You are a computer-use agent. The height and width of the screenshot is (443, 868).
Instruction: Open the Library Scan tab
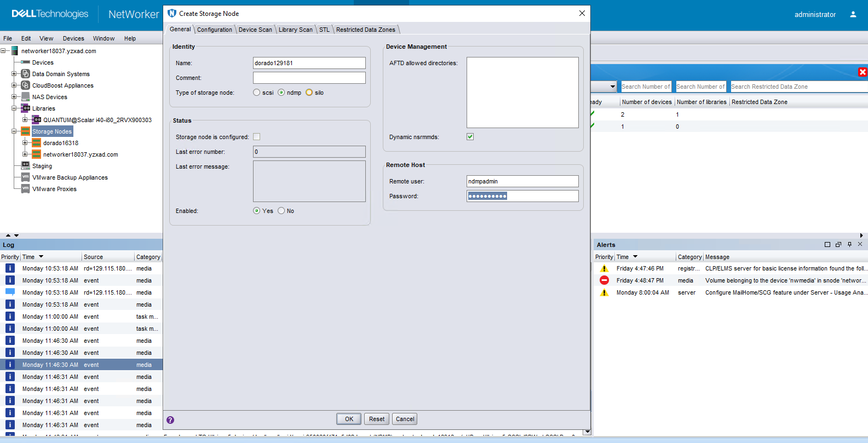point(296,30)
